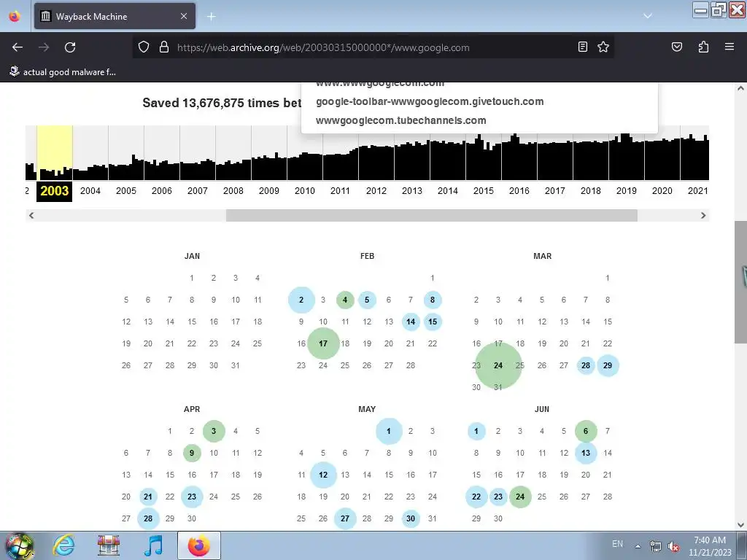
Task: Open June 6 snapshot
Action: click(x=586, y=431)
